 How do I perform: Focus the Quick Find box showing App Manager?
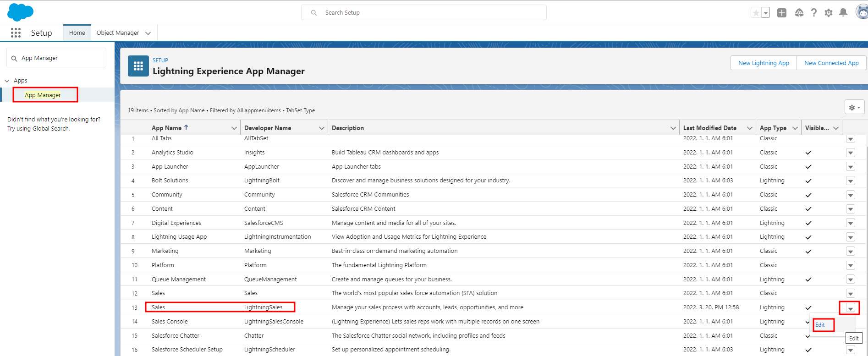tap(56, 58)
